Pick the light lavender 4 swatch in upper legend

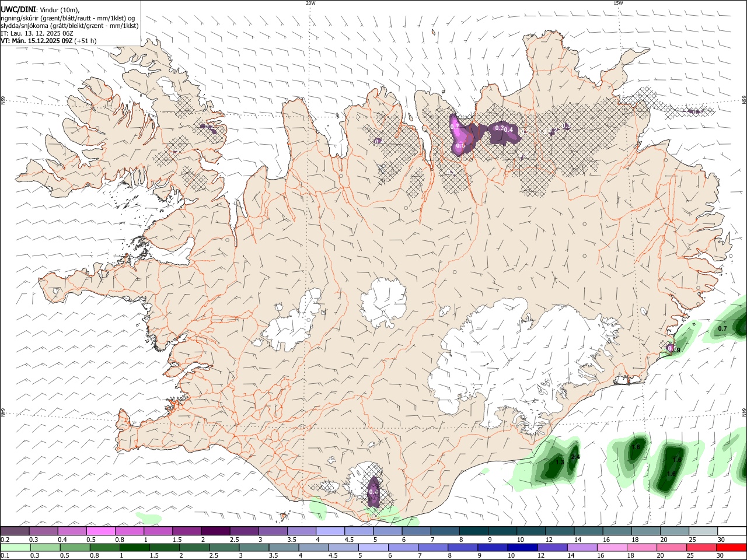[x=330, y=531]
